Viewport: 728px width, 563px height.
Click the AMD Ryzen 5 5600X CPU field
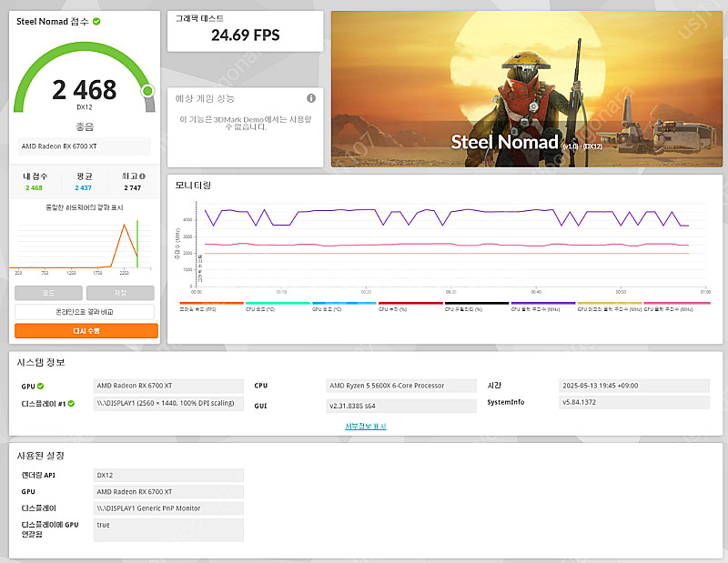point(401,386)
